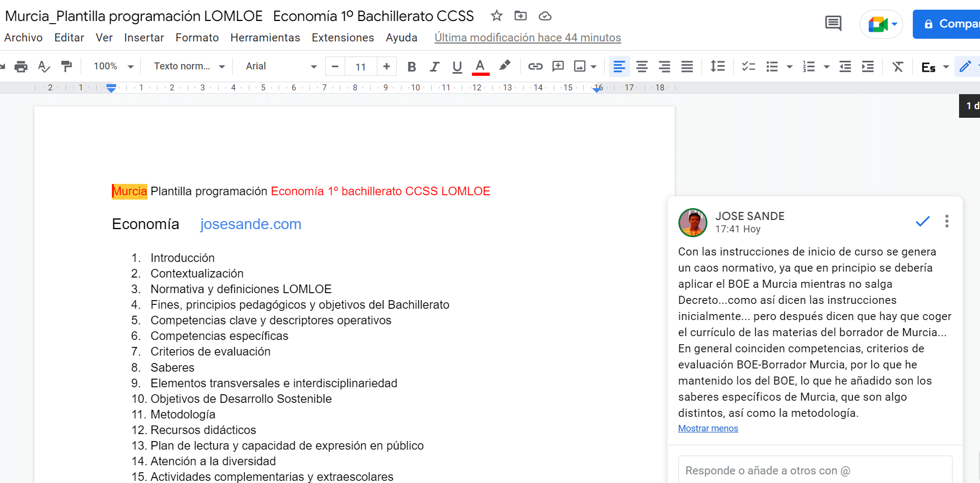Image resolution: width=980 pixels, height=483 pixels.
Task: Toggle bold formatting
Action: click(412, 67)
